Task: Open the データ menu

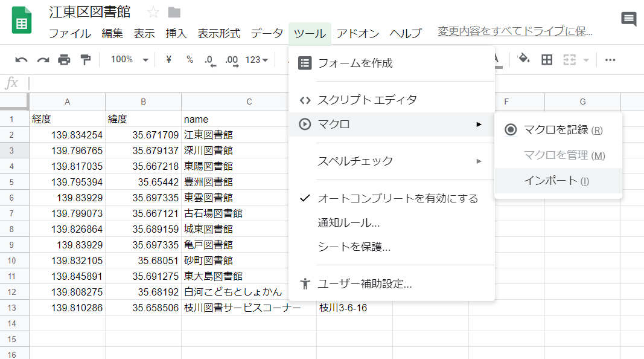Action: pos(267,33)
